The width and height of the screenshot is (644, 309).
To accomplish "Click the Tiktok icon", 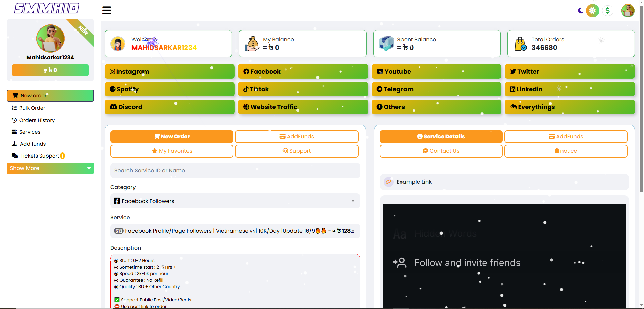I will [x=246, y=89].
